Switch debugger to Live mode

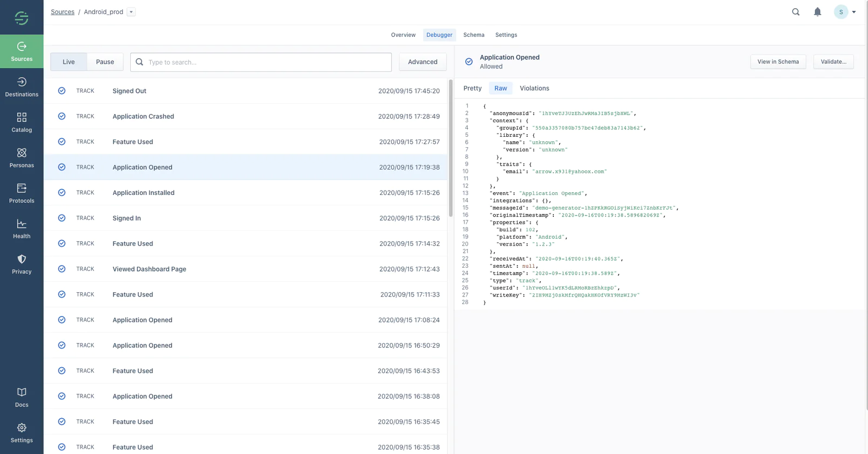click(x=68, y=62)
